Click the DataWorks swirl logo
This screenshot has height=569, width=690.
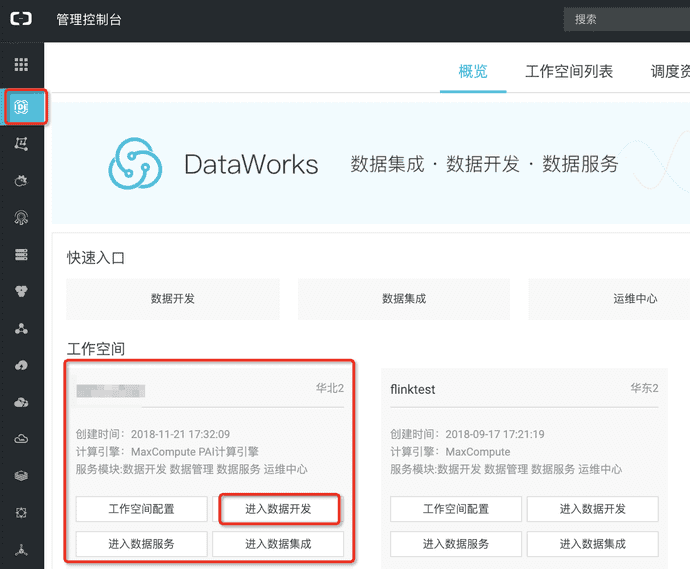click(x=135, y=164)
